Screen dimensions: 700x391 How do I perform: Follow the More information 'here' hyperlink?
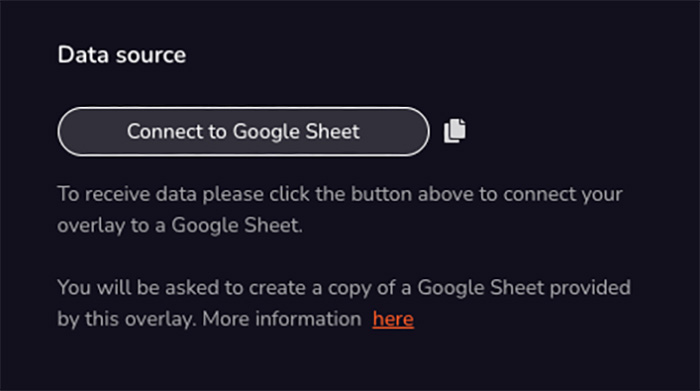click(x=393, y=319)
